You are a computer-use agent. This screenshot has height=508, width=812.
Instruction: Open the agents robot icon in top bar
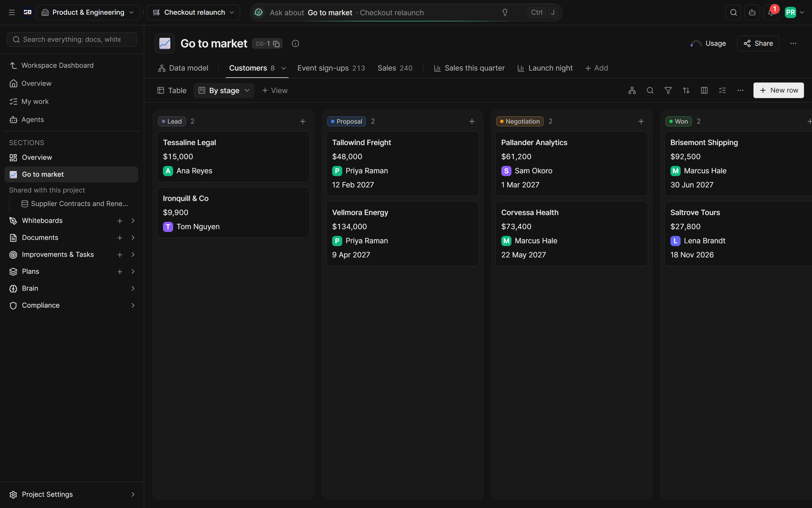coord(752,12)
